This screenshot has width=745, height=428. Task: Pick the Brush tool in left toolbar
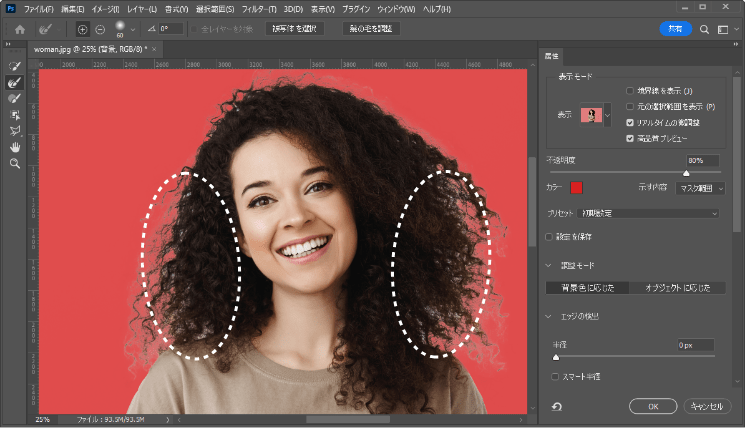coord(15,98)
